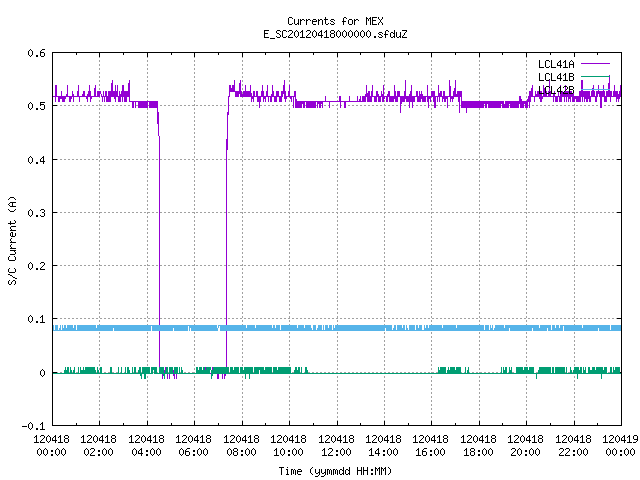The width and height of the screenshot is (640, 480).
Task: Click the 120418 04:00 x-axis tick label
Action: coord(146,446)
